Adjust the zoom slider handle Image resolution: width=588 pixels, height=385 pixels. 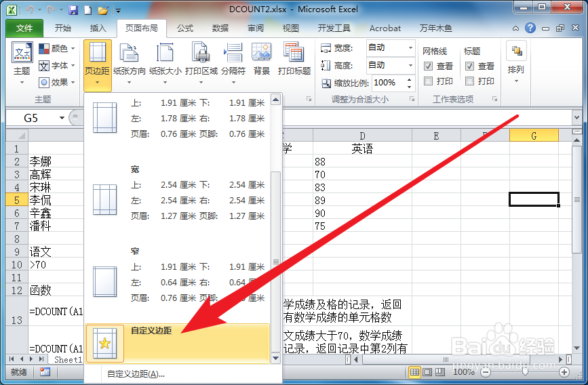click(525, 372)
